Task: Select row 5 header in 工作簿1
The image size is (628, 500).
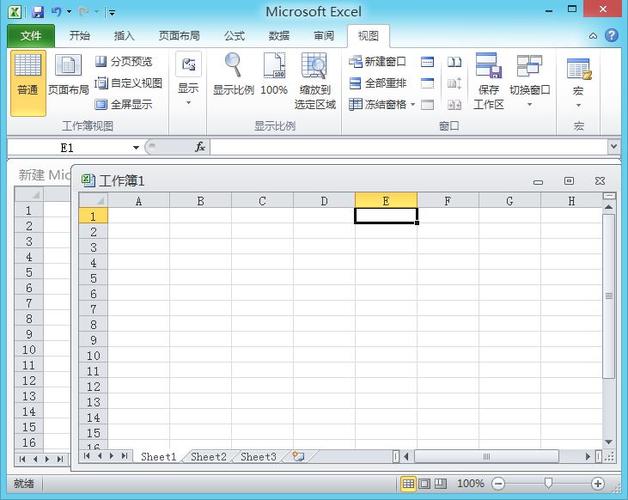Action: click(x=93, y=278)
